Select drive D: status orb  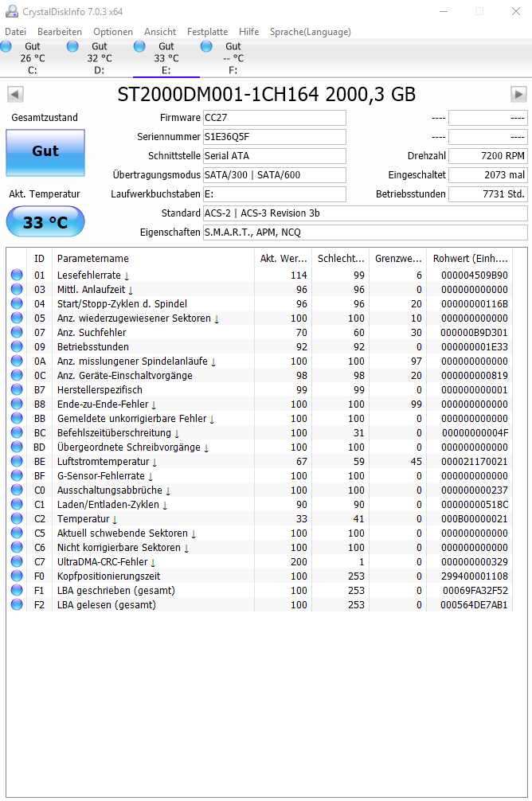click(x=73, y=46)
